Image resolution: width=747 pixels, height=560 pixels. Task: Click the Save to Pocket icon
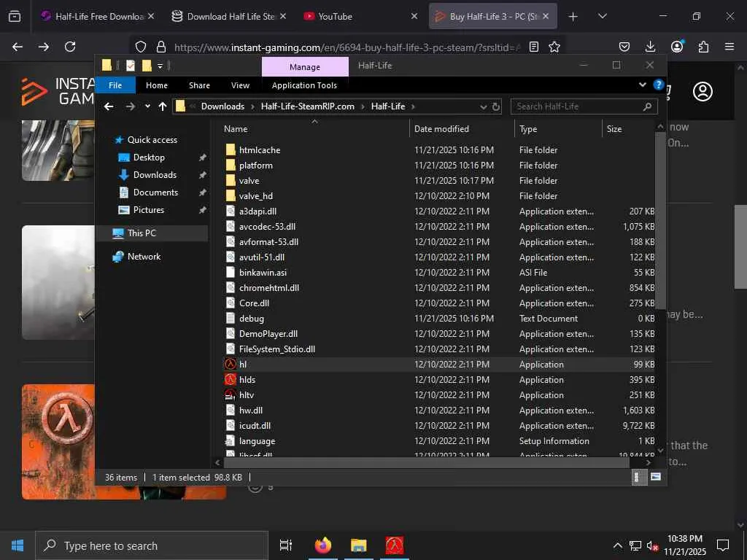624,47
